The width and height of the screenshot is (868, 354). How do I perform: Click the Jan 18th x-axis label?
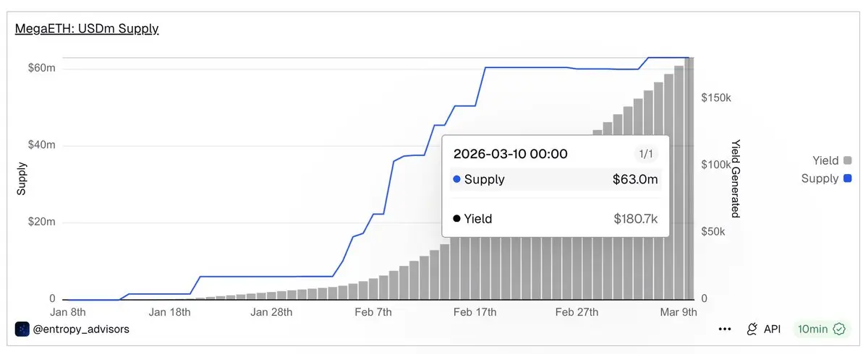click(170, 312)
